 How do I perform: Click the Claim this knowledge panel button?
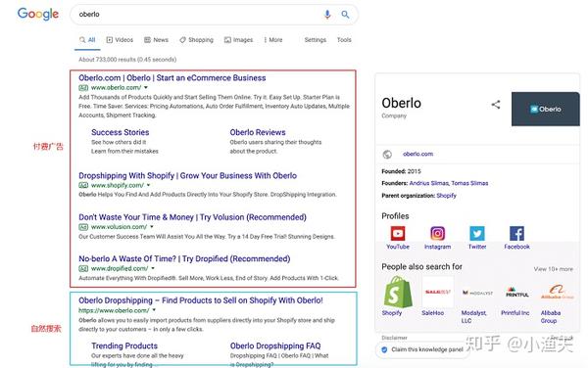pos(422,349)
